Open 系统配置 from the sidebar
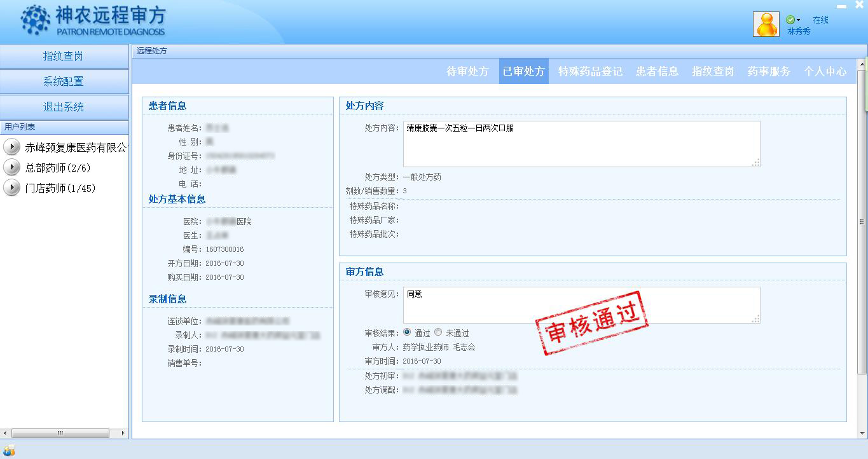Image resolution: width=868 pixels, height=459 pixels. 64,81
